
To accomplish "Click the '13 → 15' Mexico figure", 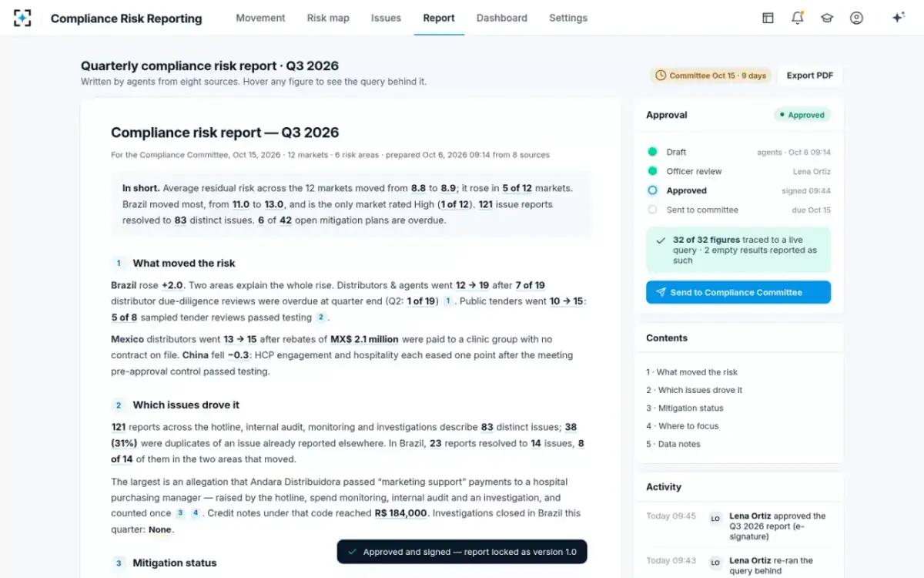I will pos(240,339).
